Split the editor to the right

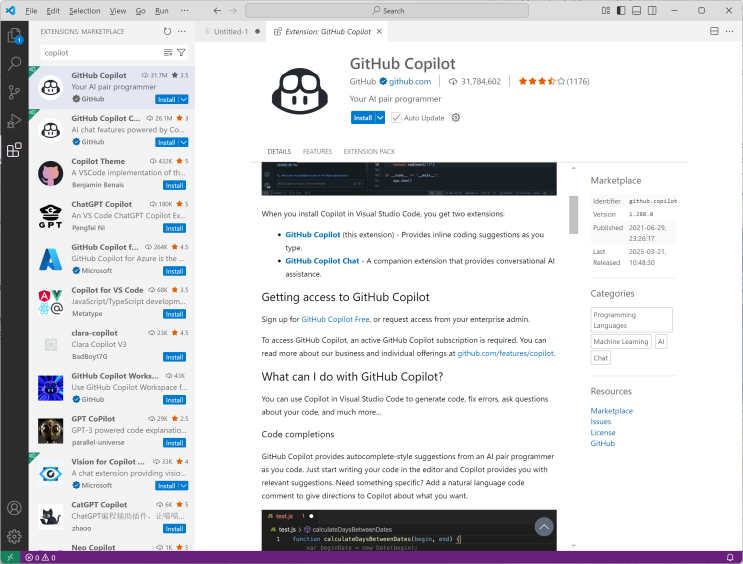point(714,31)
